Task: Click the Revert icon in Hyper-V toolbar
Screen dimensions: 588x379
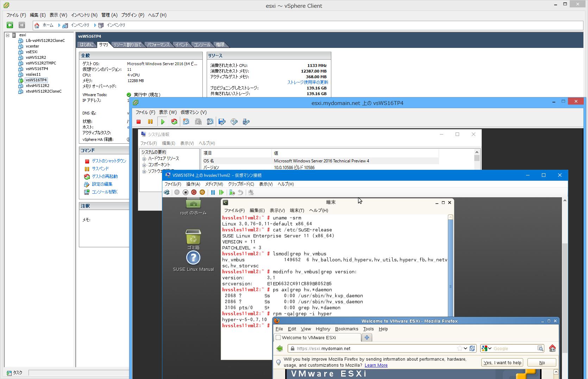Action: (x=240, y=192)
